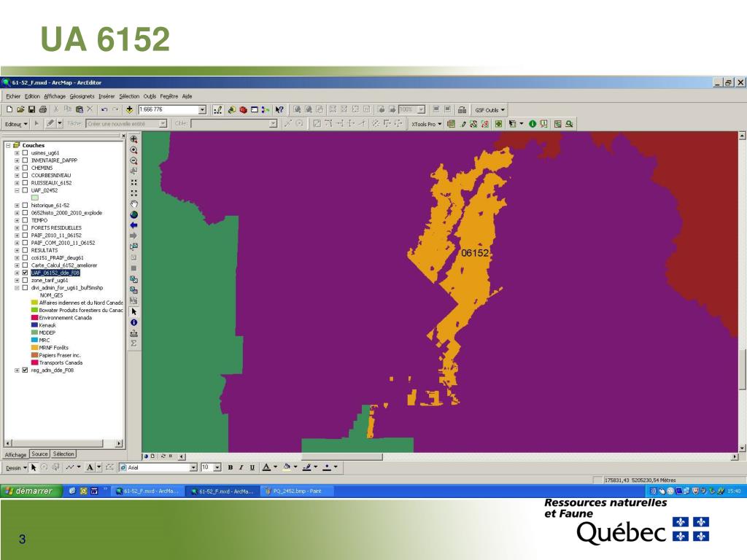
Task: Click the démarrer Start button
Action: 31,491
